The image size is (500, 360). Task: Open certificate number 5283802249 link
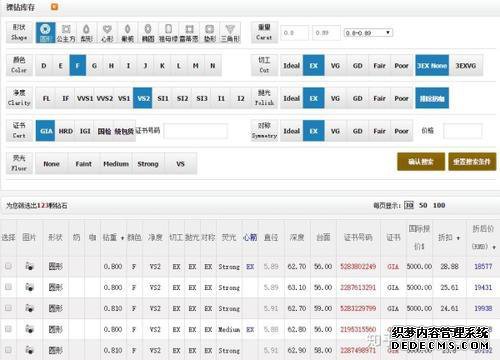tap(358, 266)
